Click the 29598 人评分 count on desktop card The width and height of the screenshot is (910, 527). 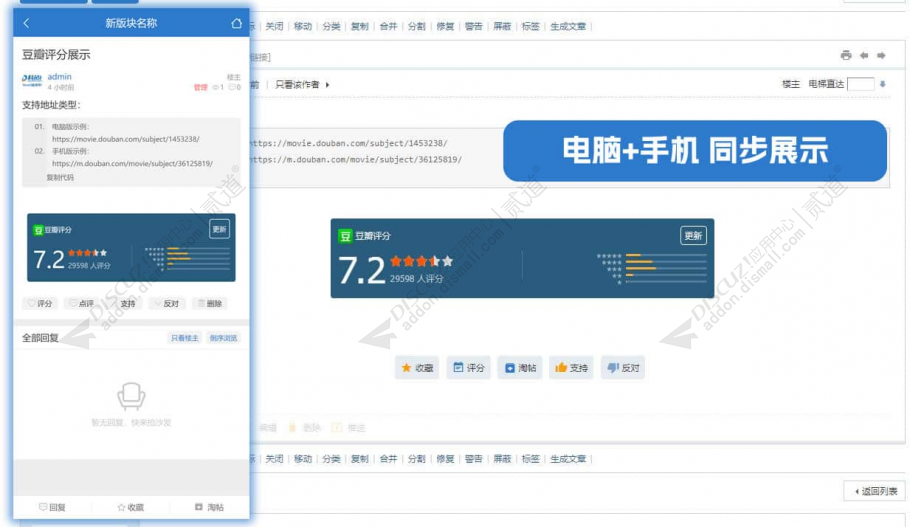(417, 279)
